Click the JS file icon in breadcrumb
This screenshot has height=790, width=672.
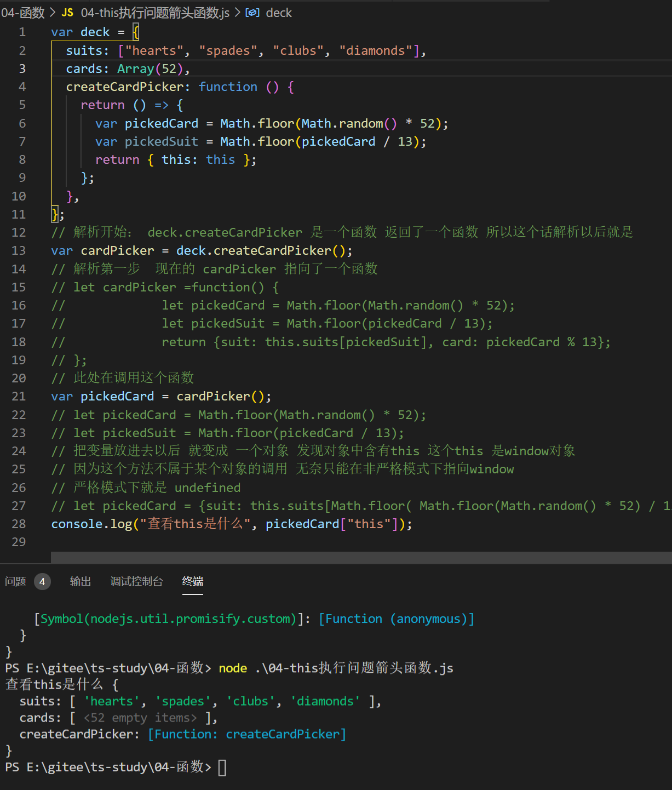[67, 13]
